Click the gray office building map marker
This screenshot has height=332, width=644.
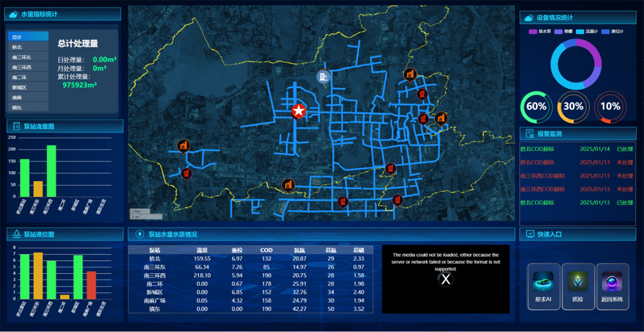pos(323,77)
